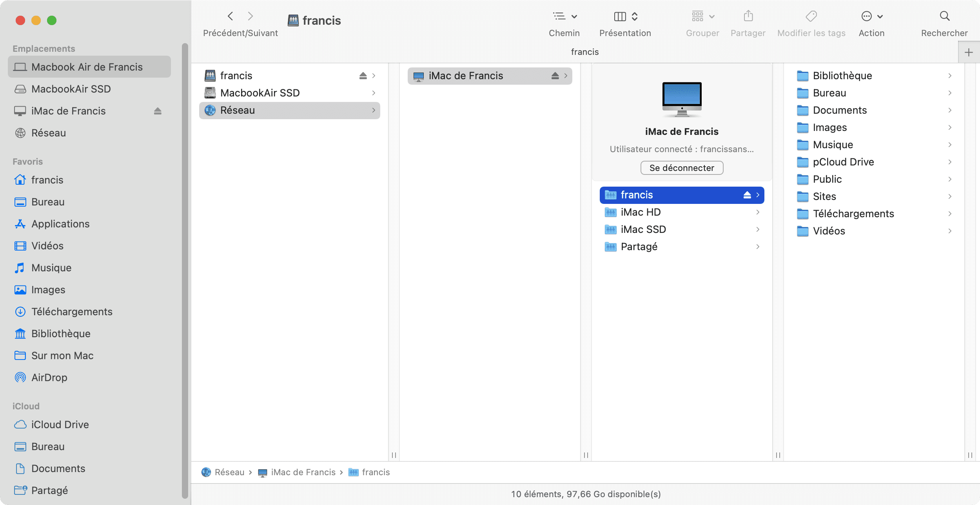The height and width of the screenshot is (505, 980).
Task: Open the Grouper options
Action: (703, 16)
